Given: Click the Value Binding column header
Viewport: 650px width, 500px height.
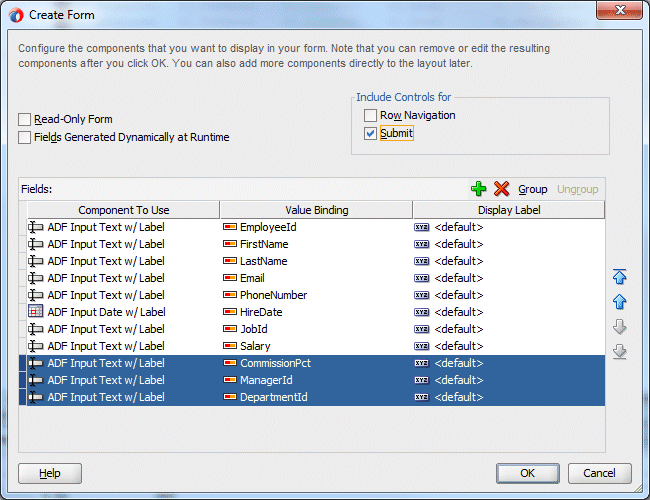Looking at the screenshot, I should click(x=317, y=210).
